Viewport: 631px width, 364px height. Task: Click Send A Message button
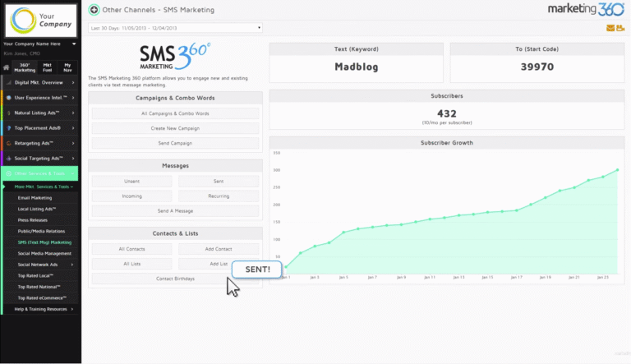pyautogui.click(x=175, y=211)
